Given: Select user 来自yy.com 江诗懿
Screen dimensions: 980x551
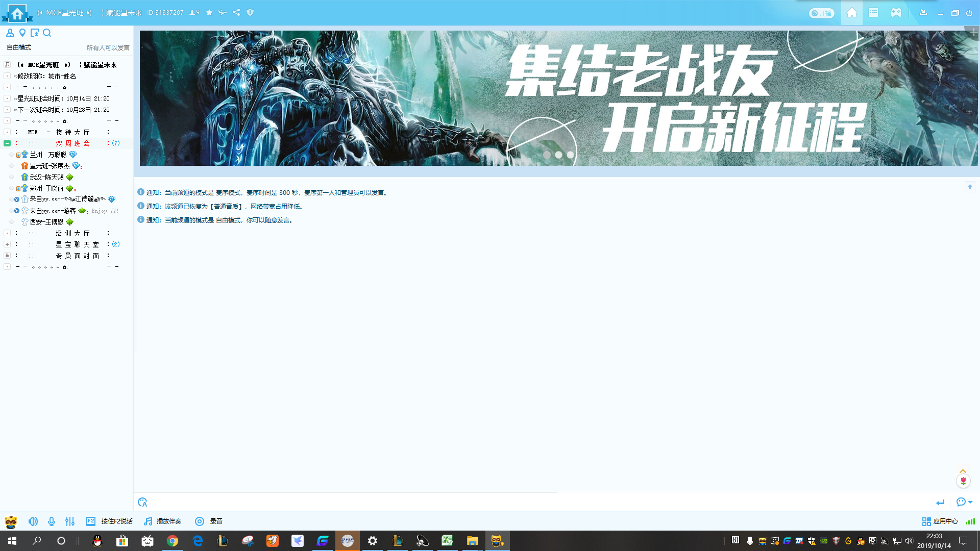Looking at the screenshot, I should [x=66, y=199].
